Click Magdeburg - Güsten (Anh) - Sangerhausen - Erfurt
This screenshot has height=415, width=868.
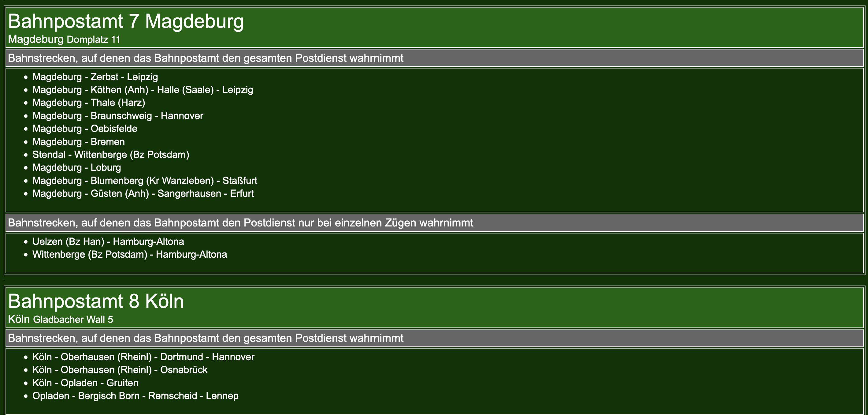[x=143, y=193]
